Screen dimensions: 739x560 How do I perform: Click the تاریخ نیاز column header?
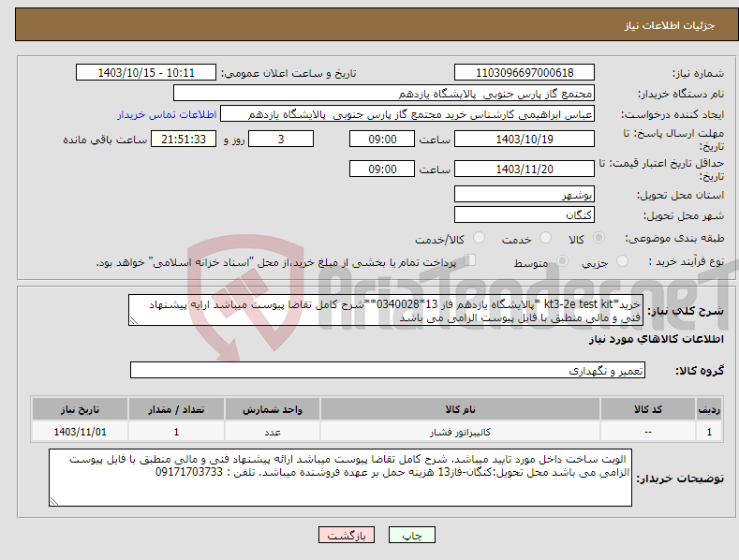[x=81, y=409]
